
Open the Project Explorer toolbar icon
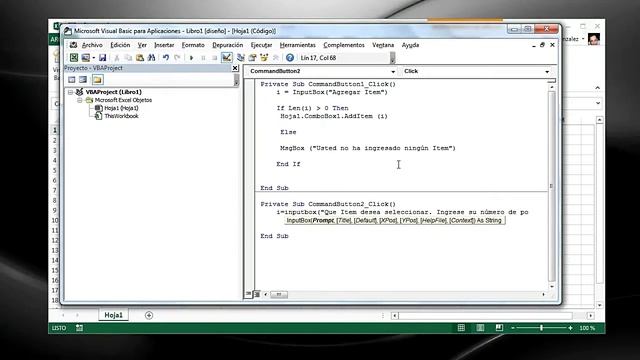tap(240, 58)
